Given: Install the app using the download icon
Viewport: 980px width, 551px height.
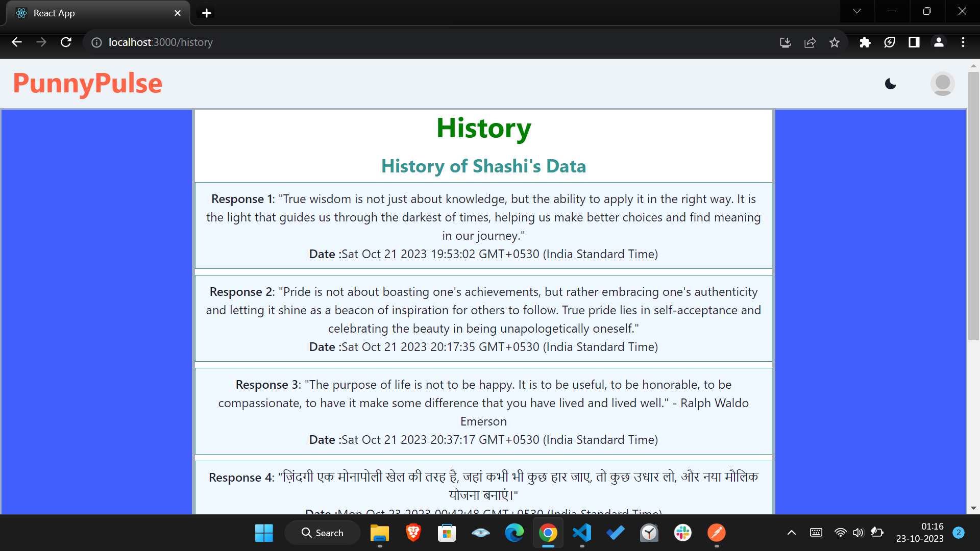Looking at the screenshot, I should pos(786,42).
